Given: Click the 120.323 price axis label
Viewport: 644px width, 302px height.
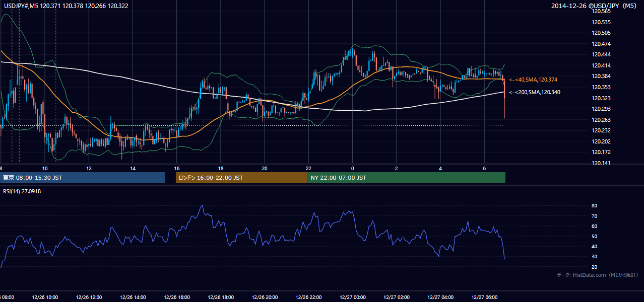Looking at the screenshot, I should pos(600,98).
